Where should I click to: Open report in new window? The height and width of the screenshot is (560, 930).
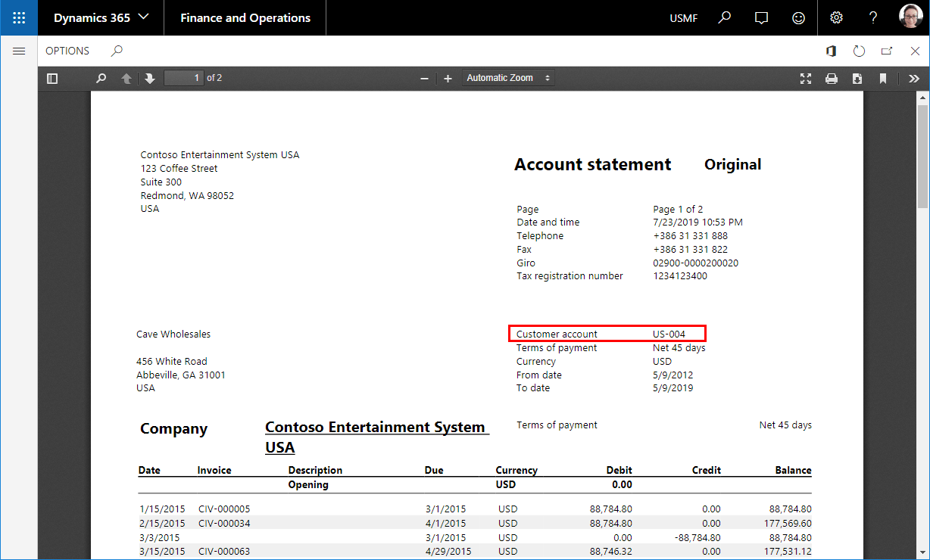887,51
